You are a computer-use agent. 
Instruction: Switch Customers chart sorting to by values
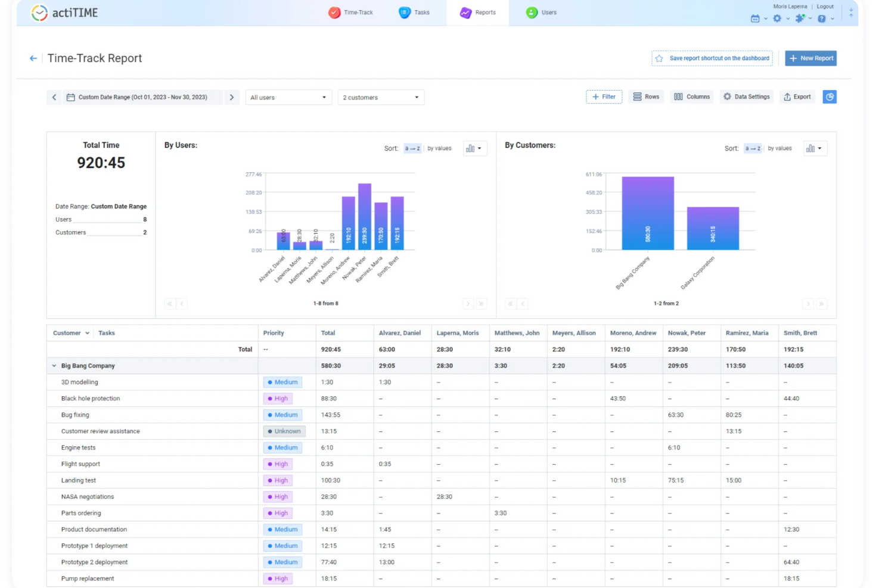(780, 148)
